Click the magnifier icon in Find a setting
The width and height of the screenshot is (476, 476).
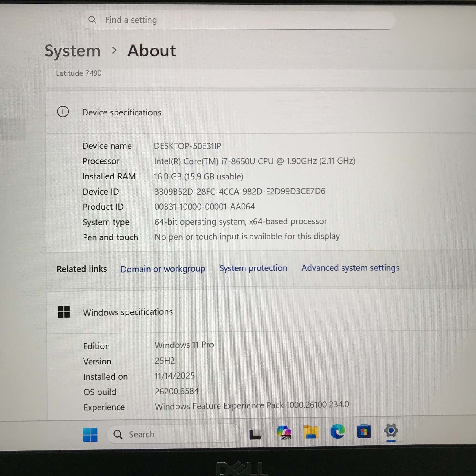(93, 20)
